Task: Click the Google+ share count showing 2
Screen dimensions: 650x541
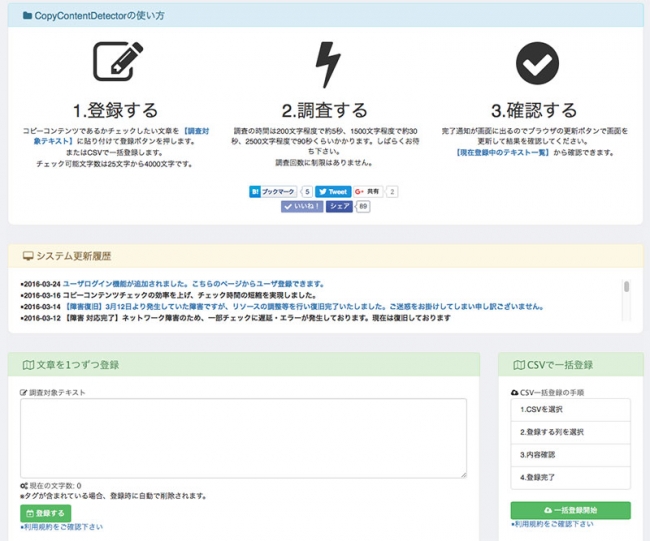Action: pos(392,192)
